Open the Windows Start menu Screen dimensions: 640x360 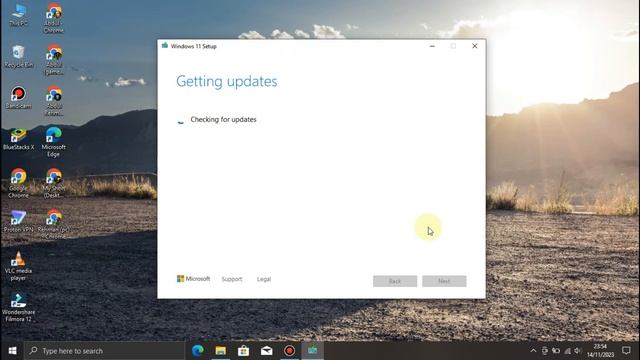12,351
